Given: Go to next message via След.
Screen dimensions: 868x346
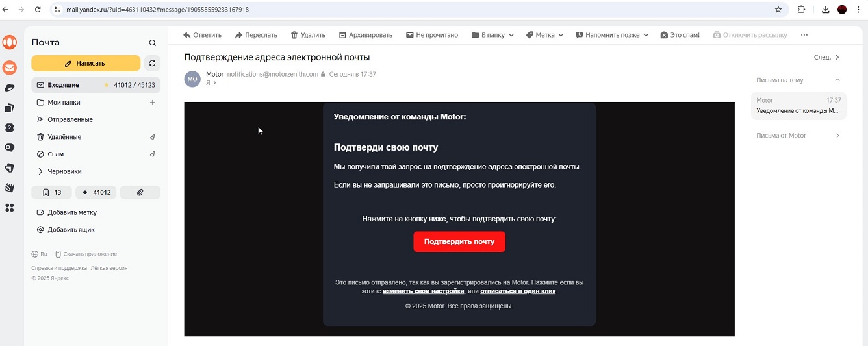Looking at the screenshot, I should pos(826,57).
